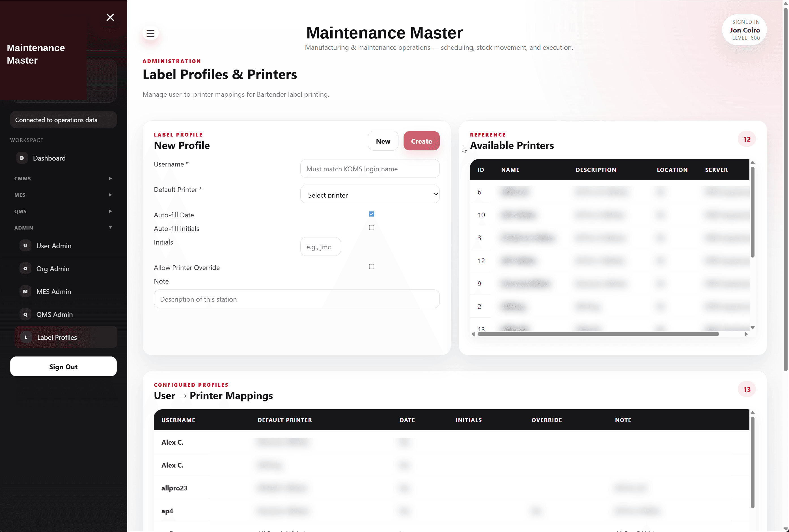The width and height of the screenshot is (789, 532).
Task: Click the NAME column header
Action: [x=510, y=170]
